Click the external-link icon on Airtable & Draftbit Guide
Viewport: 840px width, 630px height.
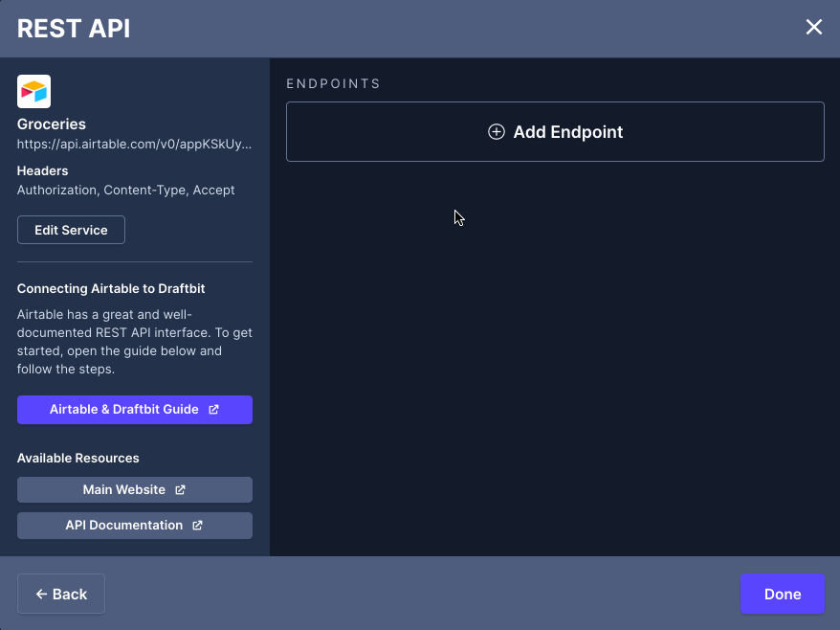(213, 410)
